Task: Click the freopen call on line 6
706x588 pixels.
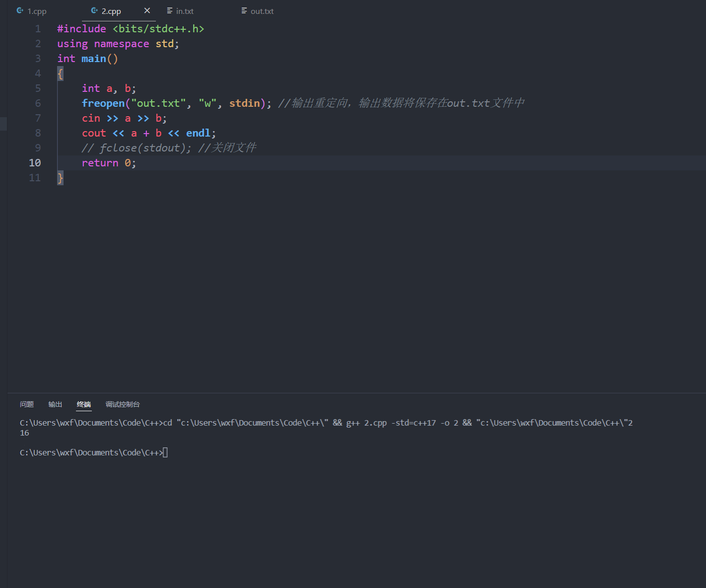Action: pyautogui.click(x=103, y=103)
